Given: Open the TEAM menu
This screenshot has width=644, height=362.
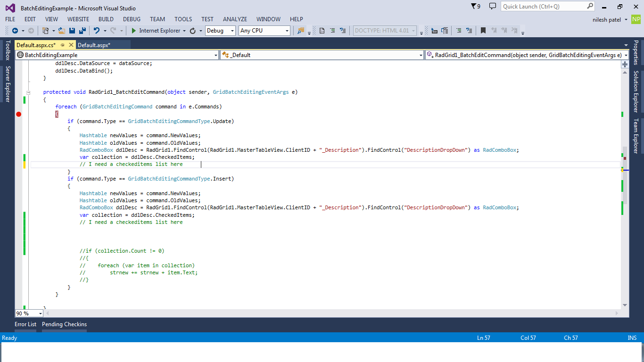Looking at the screenshot, I should (157, 19).
